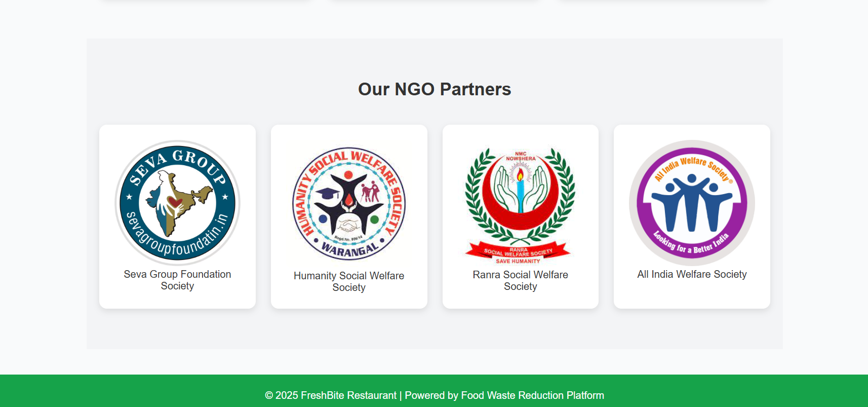
Task: Click the handshake symbol in Warangal logo
Action: 349,225
